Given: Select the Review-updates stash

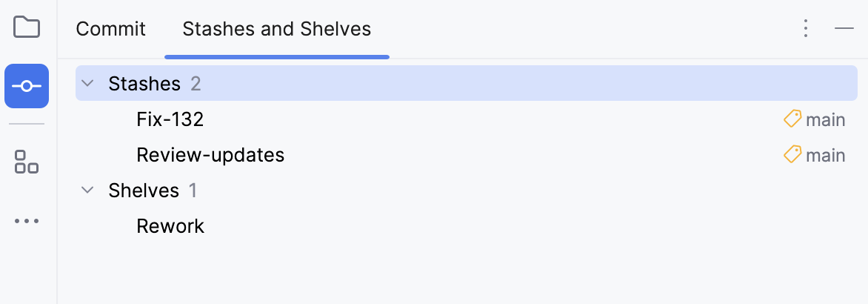Looking at the screenshot, I should point(210,155).
